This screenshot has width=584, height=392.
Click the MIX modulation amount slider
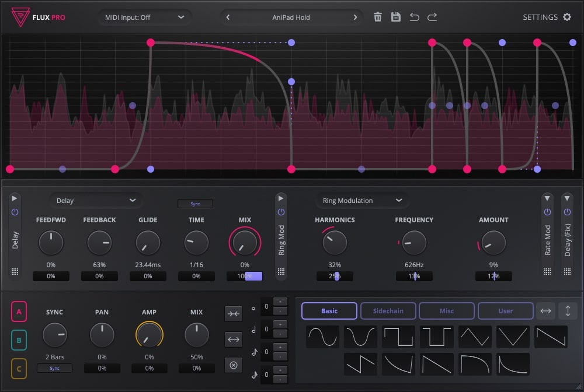click(x=245, y=276)
